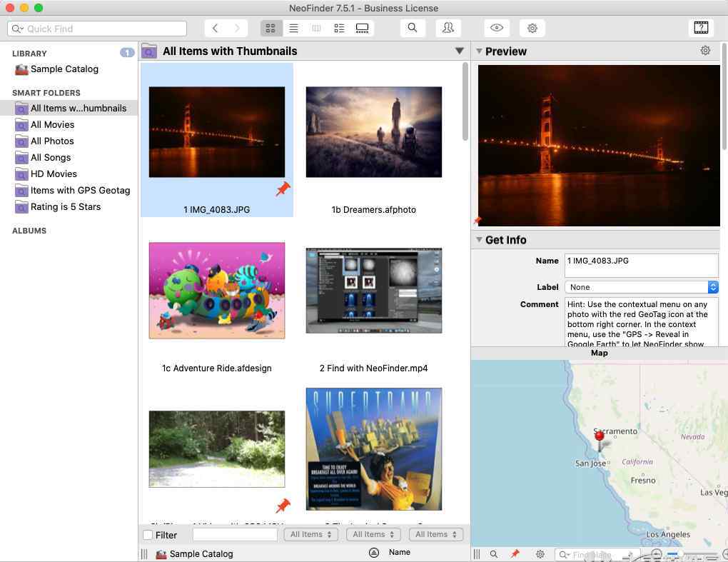Select the 1b Dreamers.afphoto thumbnail
This screenshot has height=562, width=728.
click(x=373, y=132)
